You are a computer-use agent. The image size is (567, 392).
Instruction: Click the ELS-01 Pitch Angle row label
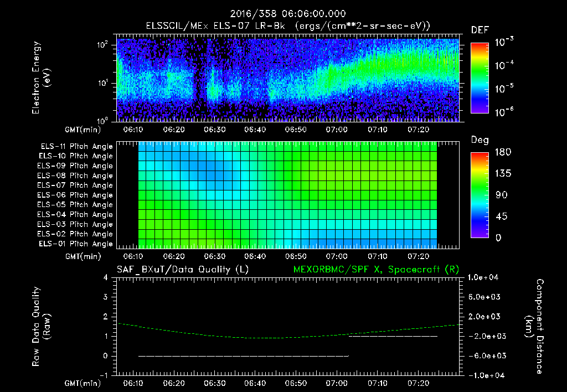(76, 244)
